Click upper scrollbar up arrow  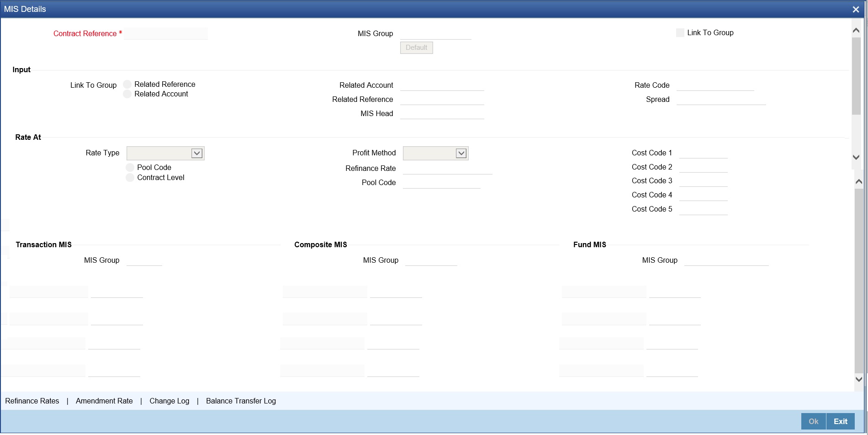click(857, 31)
